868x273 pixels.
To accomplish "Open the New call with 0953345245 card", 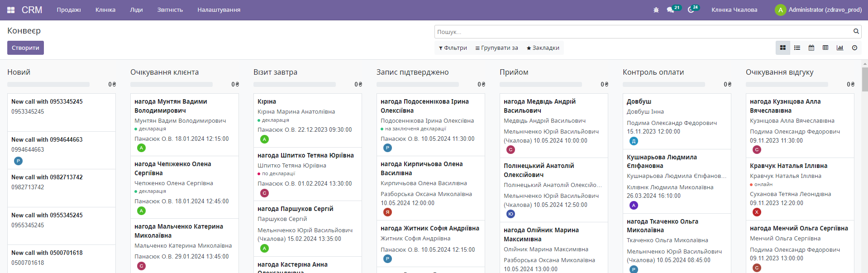I will (x=47, y=102).
